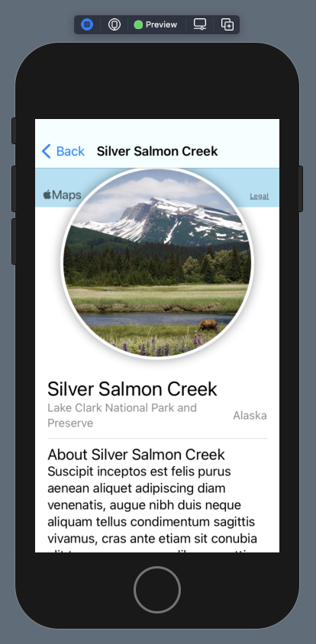This screenshot has height=644, width=316.
Task: Tap the iPhone home button circle
Action: tap(157, 589)
